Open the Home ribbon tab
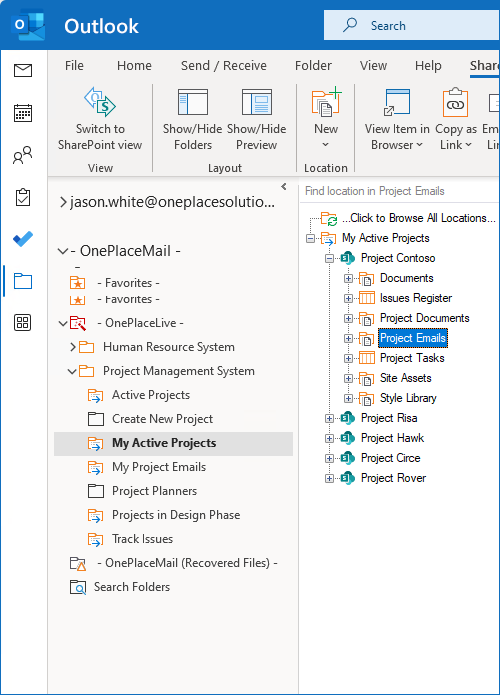The image size is (500, 695). pos(134,66)
